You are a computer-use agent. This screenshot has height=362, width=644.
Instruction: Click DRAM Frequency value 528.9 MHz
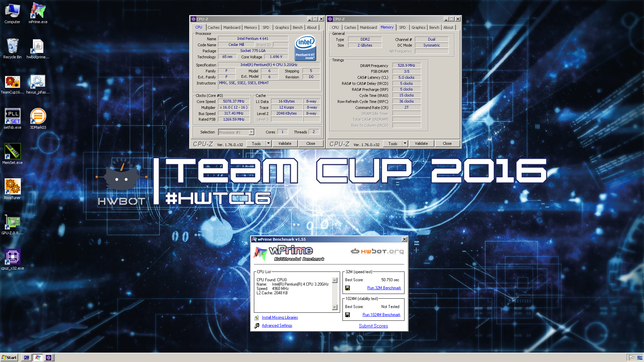click(x=407, y=65)
